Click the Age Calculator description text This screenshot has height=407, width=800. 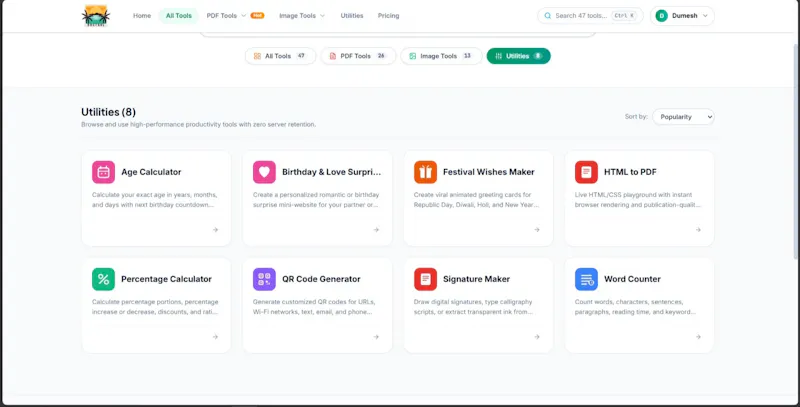point(155,200)
